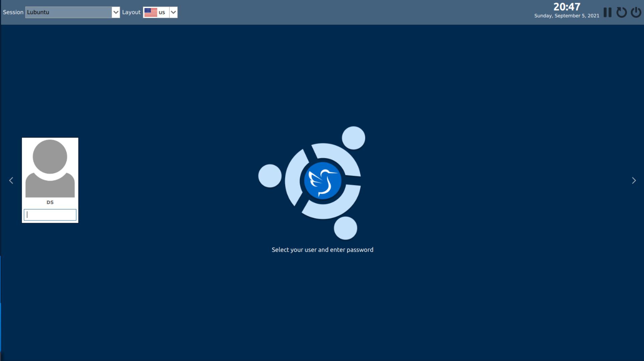Show the previous user with left arrow
Viewport: 644px width, 361px height.
point(11,180)
